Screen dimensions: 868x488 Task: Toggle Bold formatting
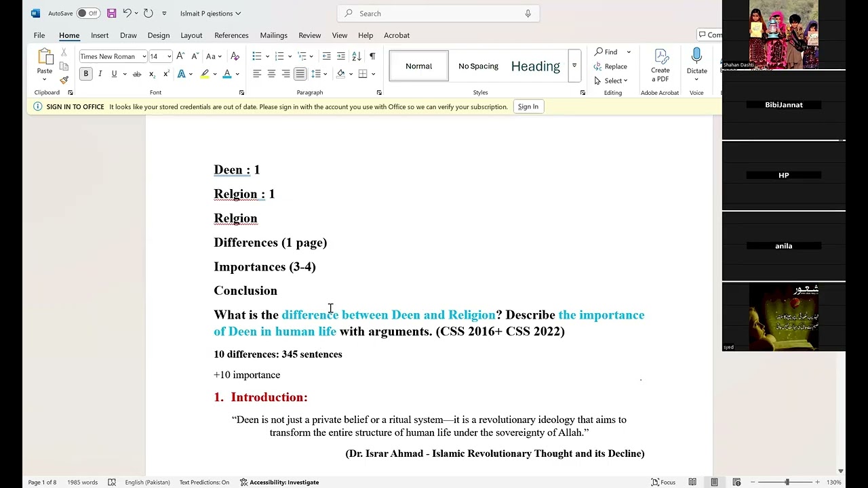(x=86, y=74)
